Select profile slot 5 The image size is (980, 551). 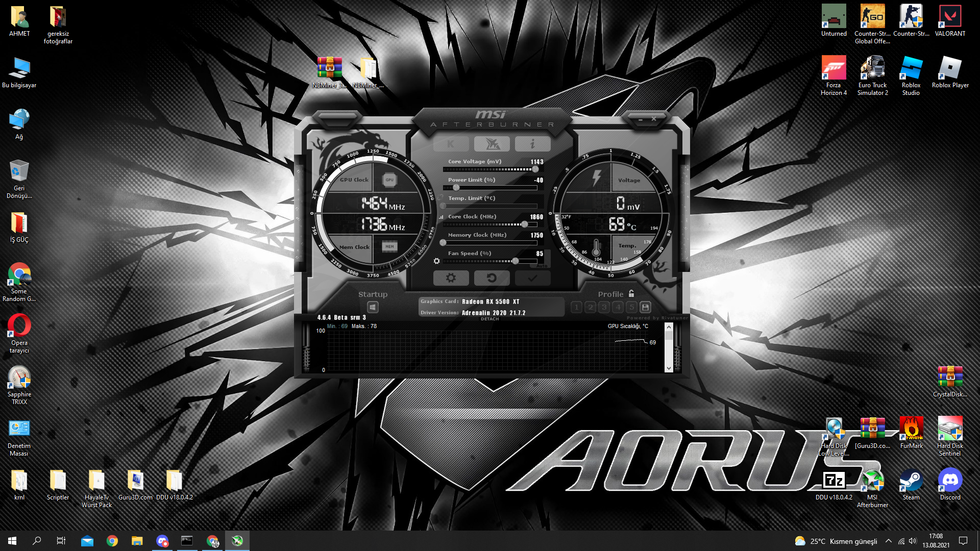click(x=632, y=307)
